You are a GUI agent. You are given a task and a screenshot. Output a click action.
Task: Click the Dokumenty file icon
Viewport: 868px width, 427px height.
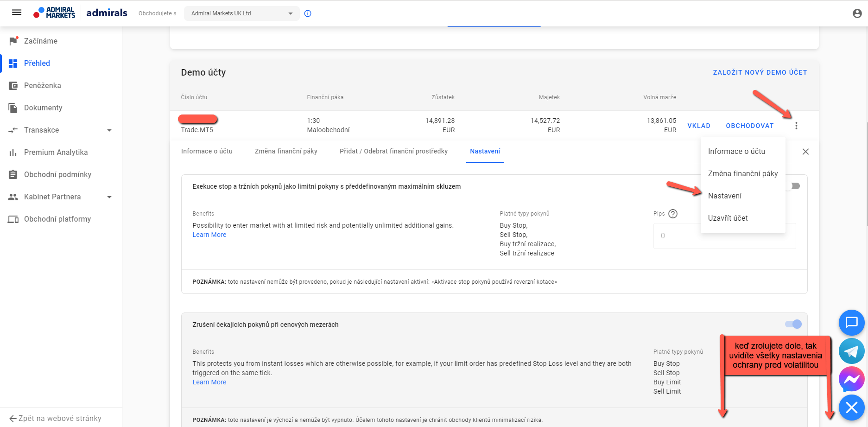pyautogui.click(x=13, y=108)
